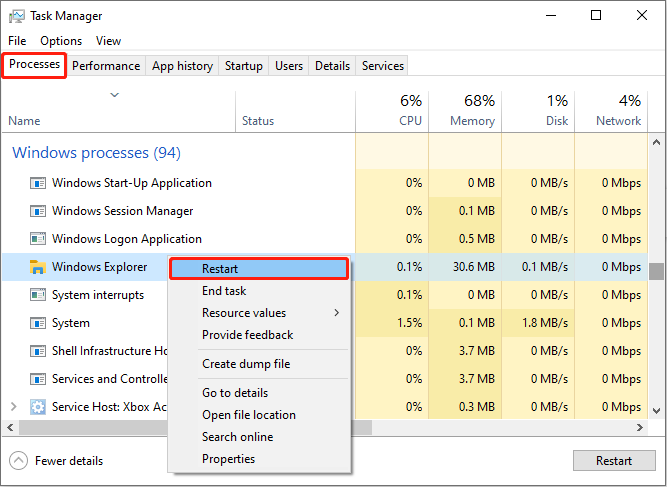Choose Go to details option
Image resolution: width=667 pixels, height=487 pixels.
[x=259, y=393]
